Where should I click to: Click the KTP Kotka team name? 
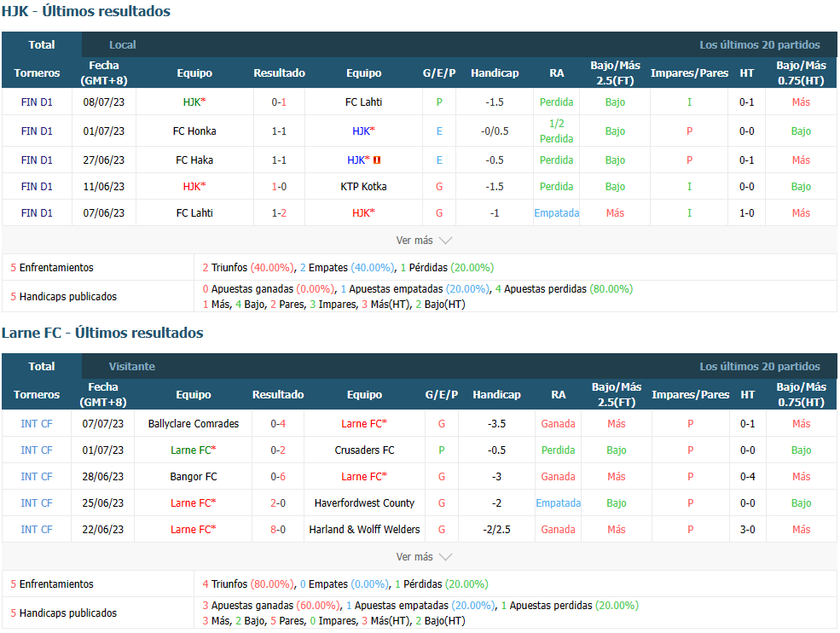(364, 187)
